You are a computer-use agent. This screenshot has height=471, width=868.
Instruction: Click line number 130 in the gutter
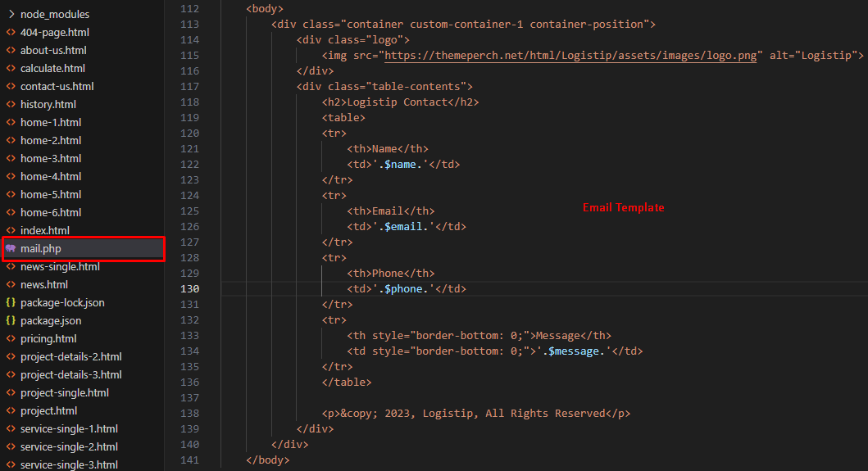coord(189,288)
